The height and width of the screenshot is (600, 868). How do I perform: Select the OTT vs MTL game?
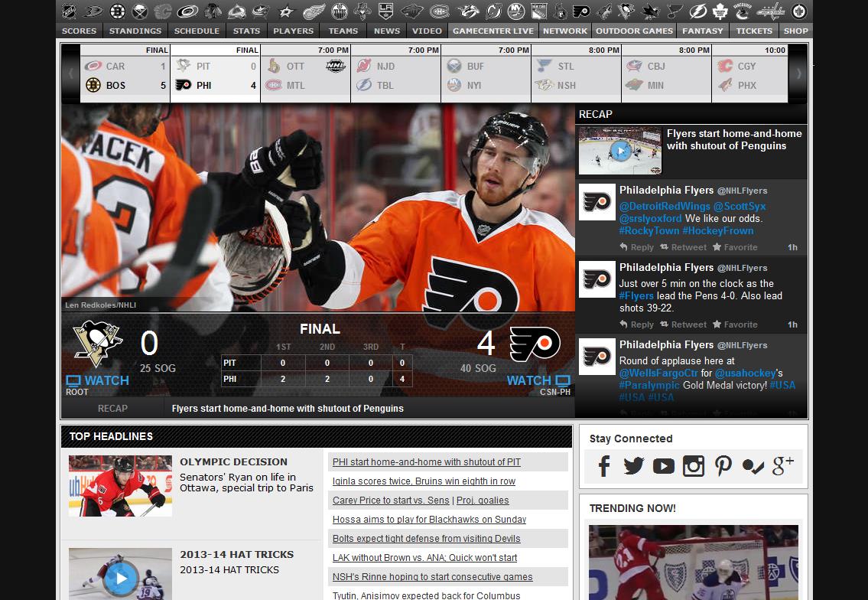coord(306,73)
